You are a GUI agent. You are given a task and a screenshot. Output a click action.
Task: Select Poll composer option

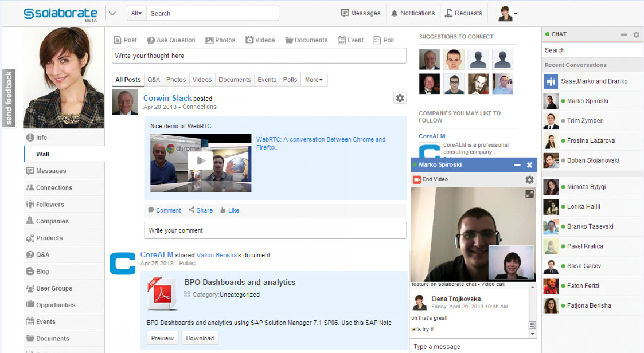pyautogui.click(x=384, y=40)
